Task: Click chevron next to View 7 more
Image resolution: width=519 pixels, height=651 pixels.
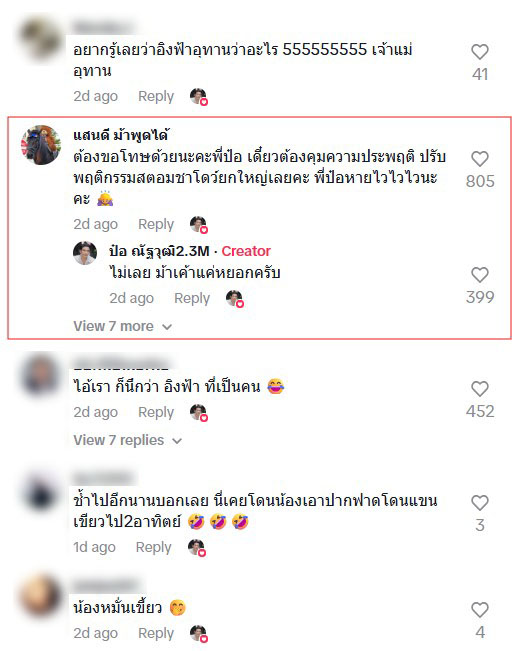Action: tap(167, 327)
